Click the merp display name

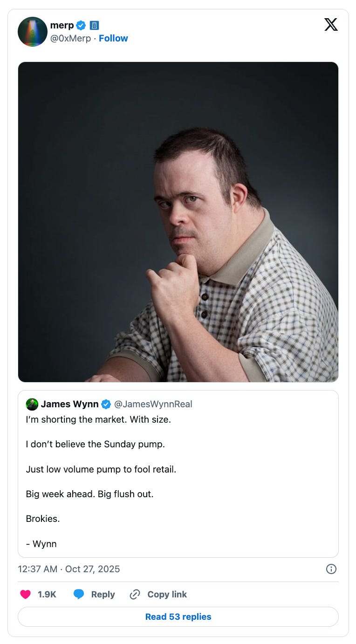[x=62, y=26]
